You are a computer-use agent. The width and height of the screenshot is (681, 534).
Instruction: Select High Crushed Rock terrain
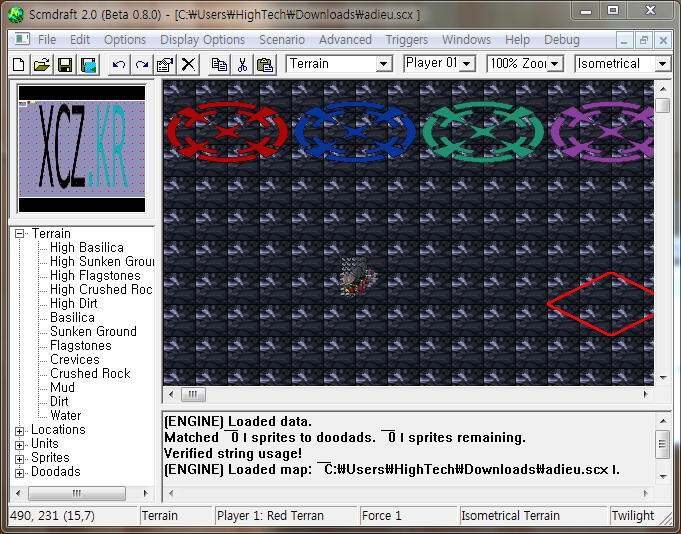[x=101, y=289]
